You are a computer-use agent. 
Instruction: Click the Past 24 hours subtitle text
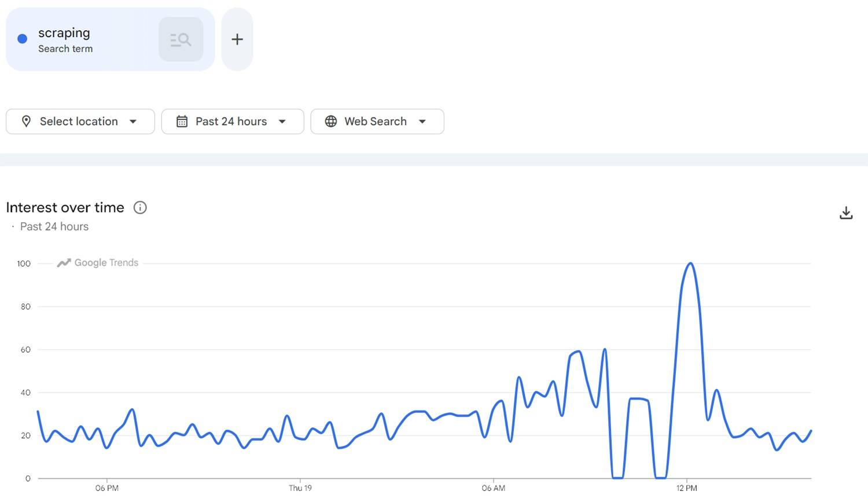54,226
